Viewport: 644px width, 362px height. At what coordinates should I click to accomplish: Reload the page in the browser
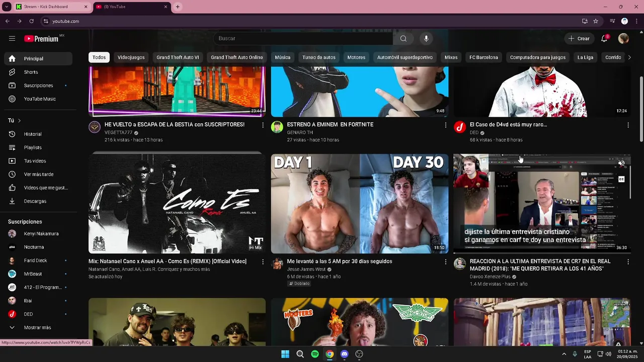(31, 21)
